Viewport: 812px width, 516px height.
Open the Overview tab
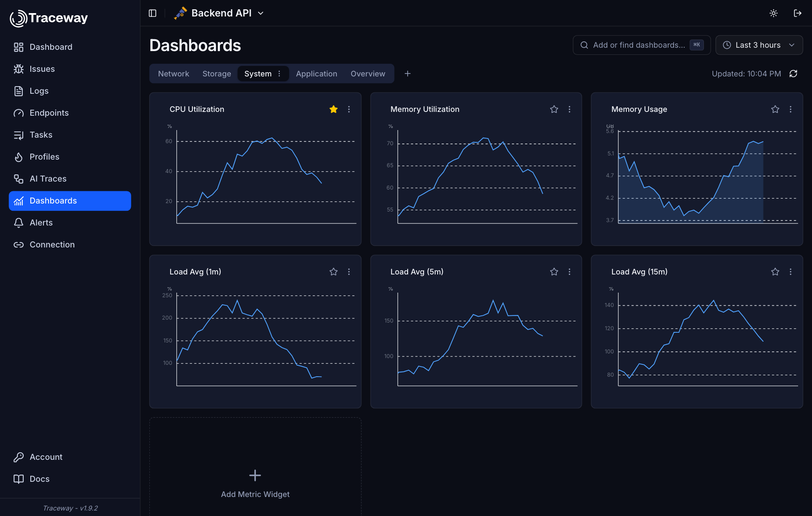click(x=368, y=73)
